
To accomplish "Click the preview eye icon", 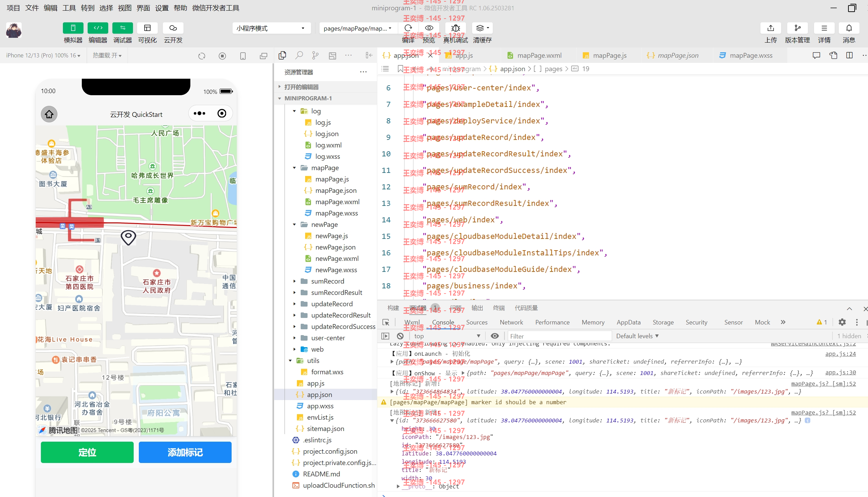I will pyautogui.click(x=429, y=28).
